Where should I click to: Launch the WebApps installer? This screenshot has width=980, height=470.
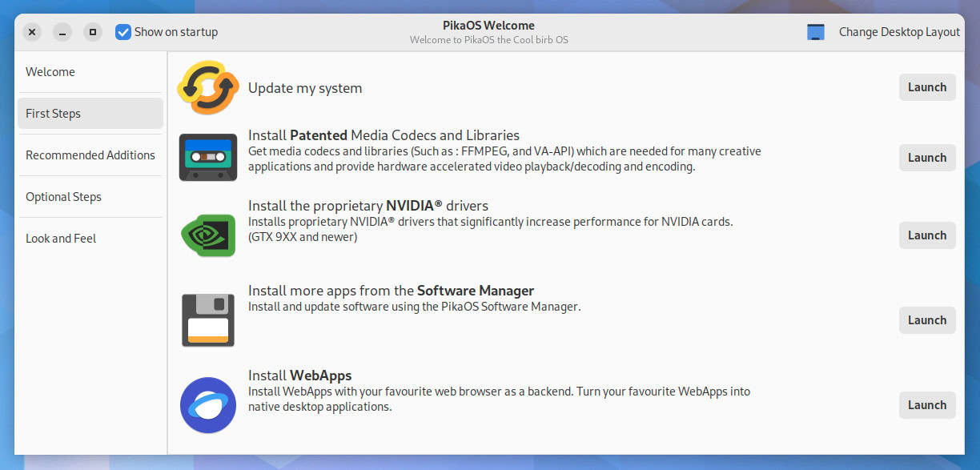926,404
